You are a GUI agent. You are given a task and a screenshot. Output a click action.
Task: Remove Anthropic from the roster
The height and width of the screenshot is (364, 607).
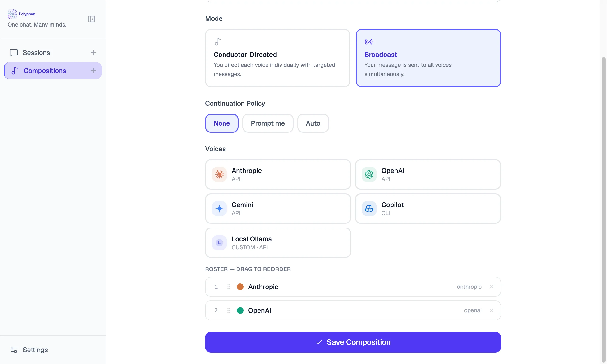click(x=492, y=287)
